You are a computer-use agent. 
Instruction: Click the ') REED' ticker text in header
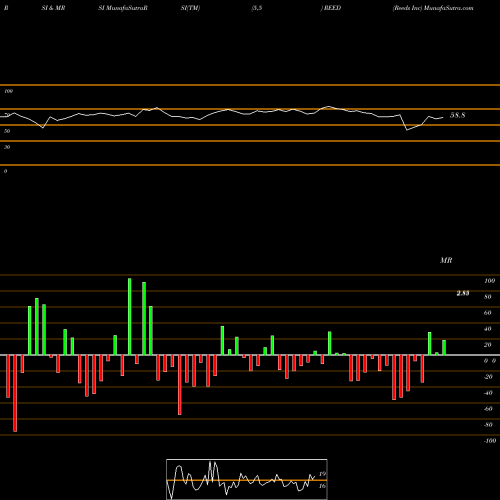pyautogui.click(x=331, y=8)
